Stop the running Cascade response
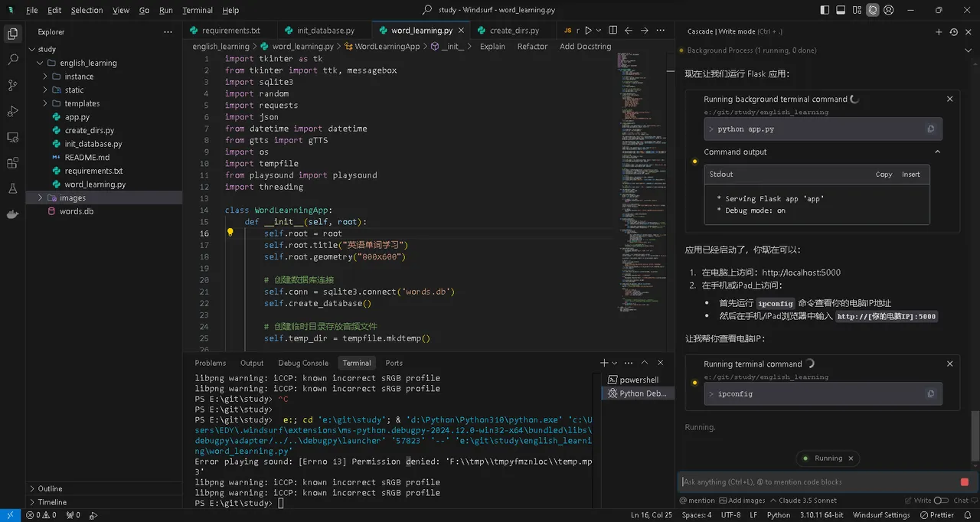 tap(964, 481)
